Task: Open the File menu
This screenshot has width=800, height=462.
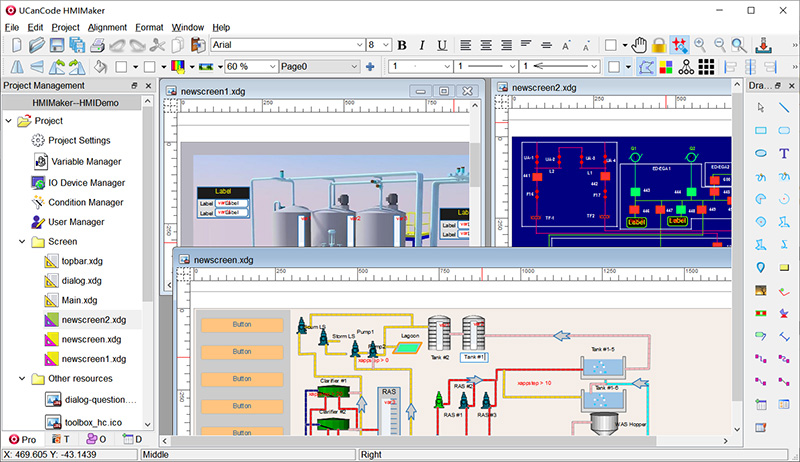Action: (12, 28)
